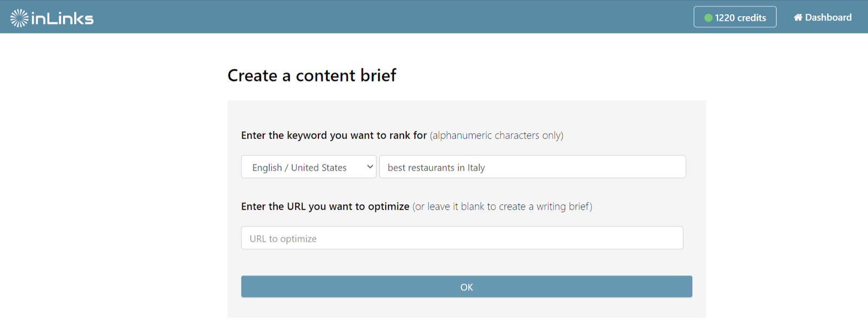The width and height of the screenshot is (868, 322).
Task: Click the word Italy in the keyword field
Action: (x=476, y=168)
